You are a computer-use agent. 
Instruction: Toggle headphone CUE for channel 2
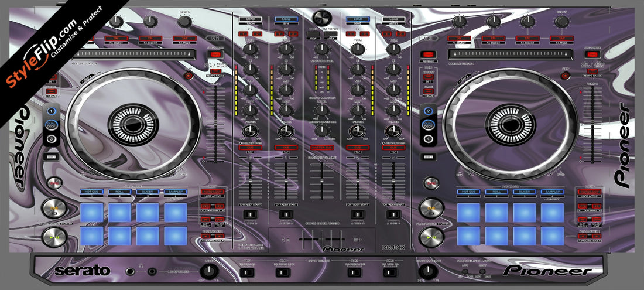point(357,148)
